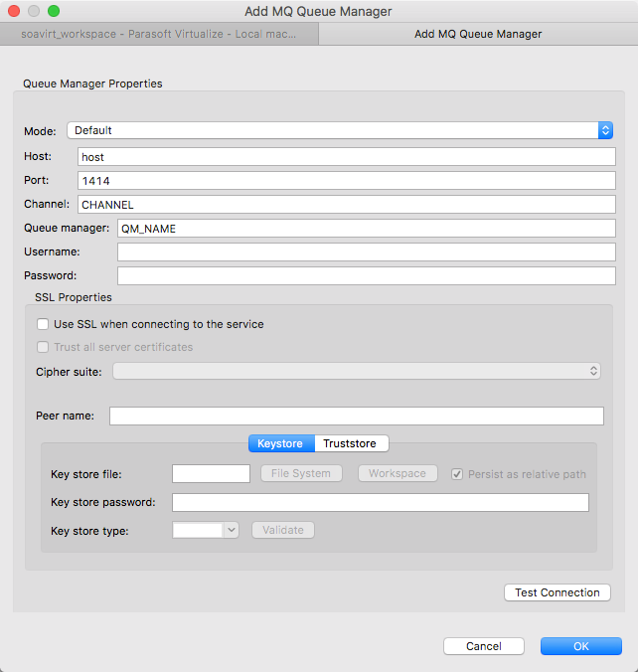Switch to soavirt_workspace Parasoft Virtualize tab

point(159,34)
